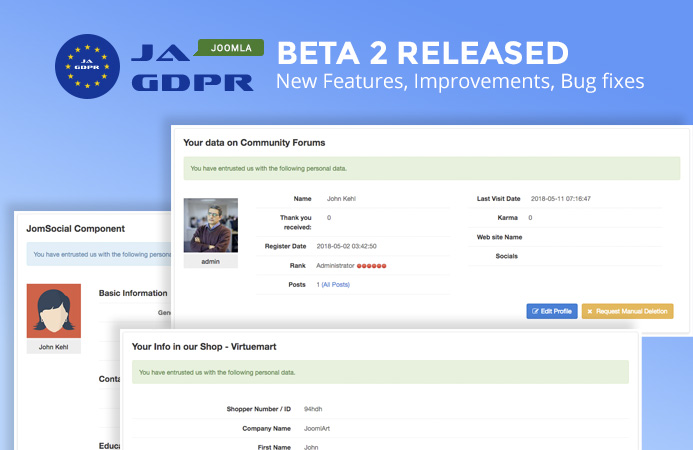Click the Request Manual Deletion button

627,311
